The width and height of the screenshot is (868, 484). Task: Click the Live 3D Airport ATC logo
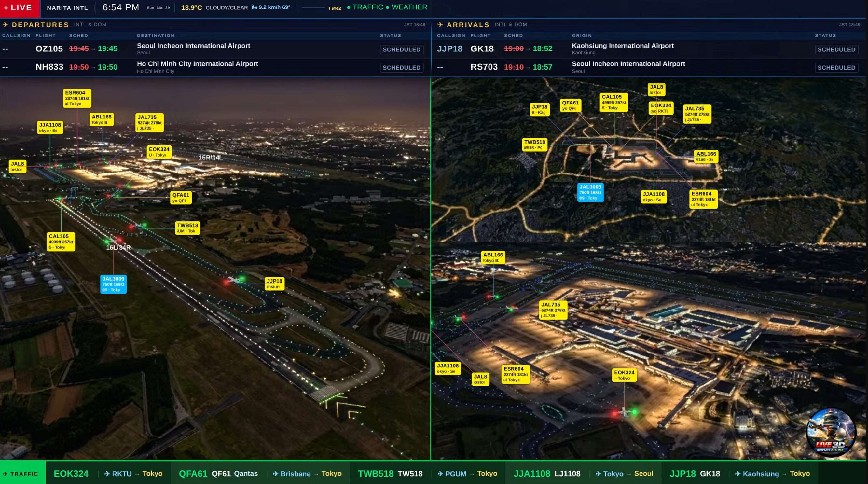831,432
